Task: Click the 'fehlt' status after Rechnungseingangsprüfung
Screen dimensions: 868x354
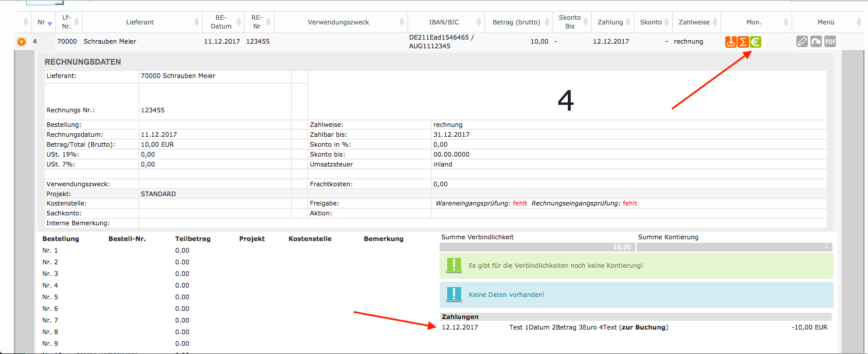Action: [630, 203]
